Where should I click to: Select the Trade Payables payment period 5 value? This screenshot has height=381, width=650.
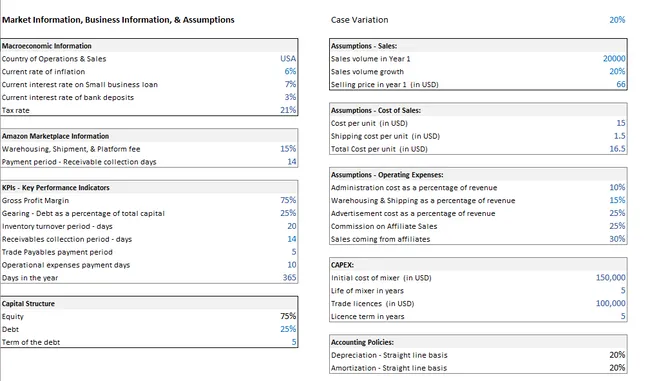(x=293, y=252)
